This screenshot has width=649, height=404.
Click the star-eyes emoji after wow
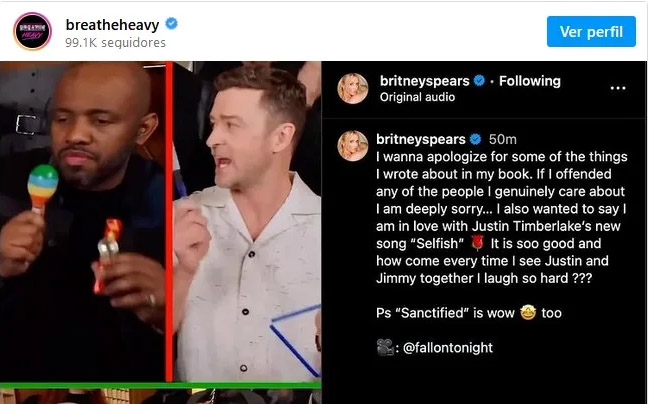528,313
